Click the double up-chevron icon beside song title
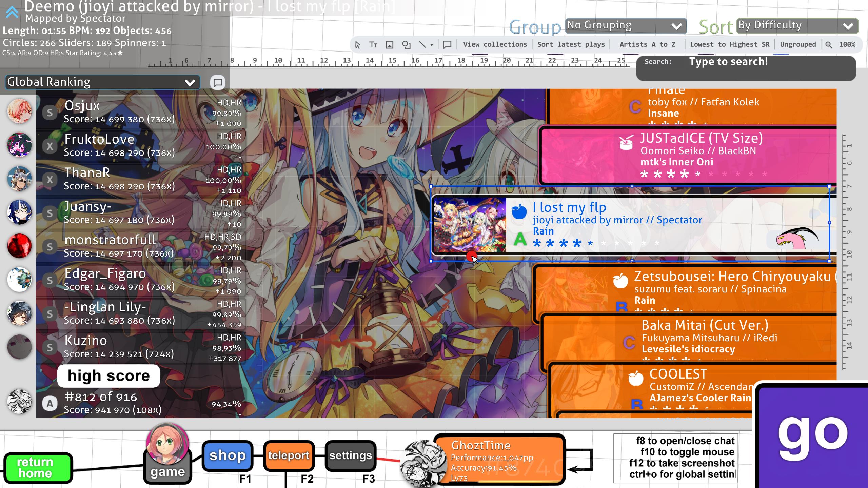868x488 pixels. coord(12,12)
